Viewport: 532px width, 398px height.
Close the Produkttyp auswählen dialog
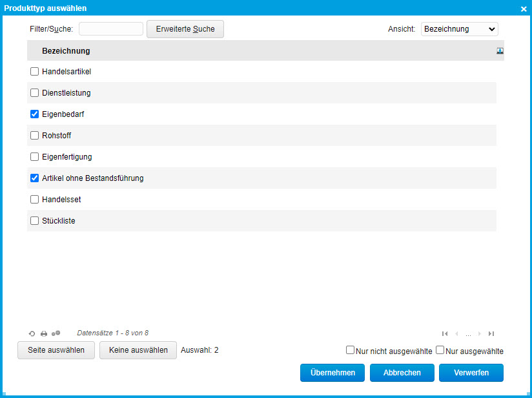point(524,8)
